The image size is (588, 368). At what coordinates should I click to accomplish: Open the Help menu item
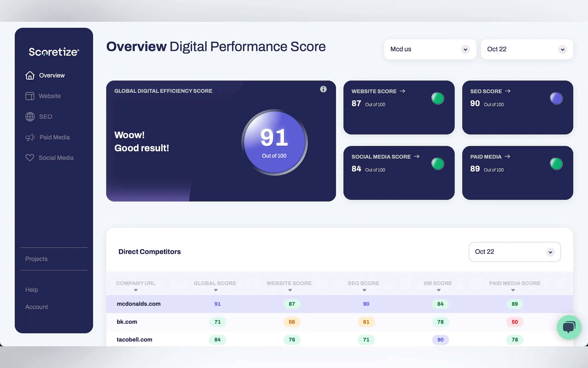[x=32, y=290]
